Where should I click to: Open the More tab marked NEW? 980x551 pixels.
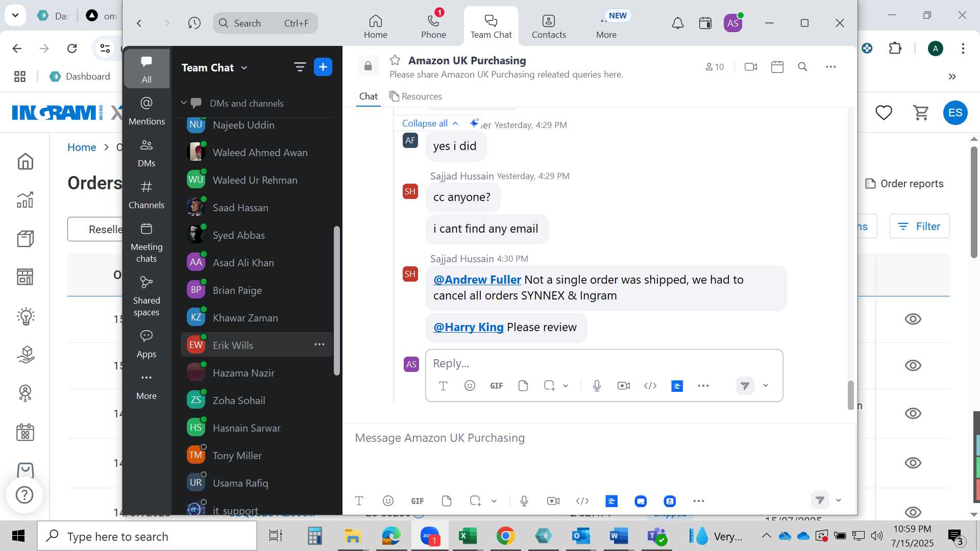pos(606,26)
